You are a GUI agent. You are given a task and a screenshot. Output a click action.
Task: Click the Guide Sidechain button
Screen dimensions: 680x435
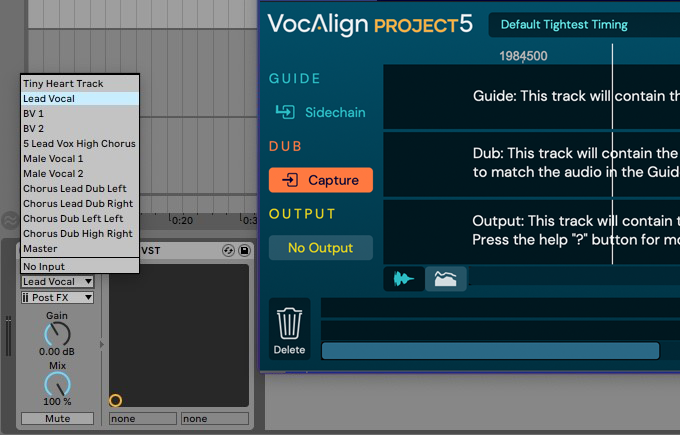pyautogui.click(x=320, y=113)
